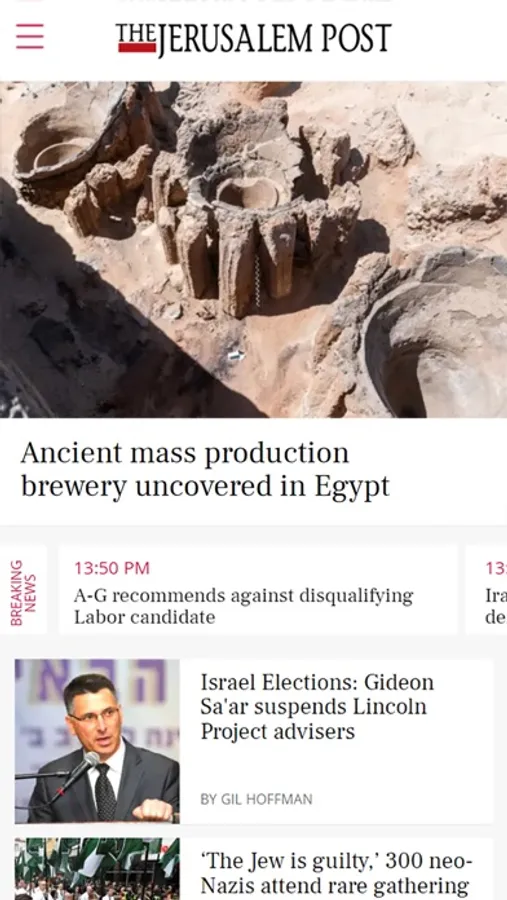Viewport: 507px width, 900px height.
Task: Tap the cropped banner text above the header
Action: pyautogui.click(x=253, y=2)
